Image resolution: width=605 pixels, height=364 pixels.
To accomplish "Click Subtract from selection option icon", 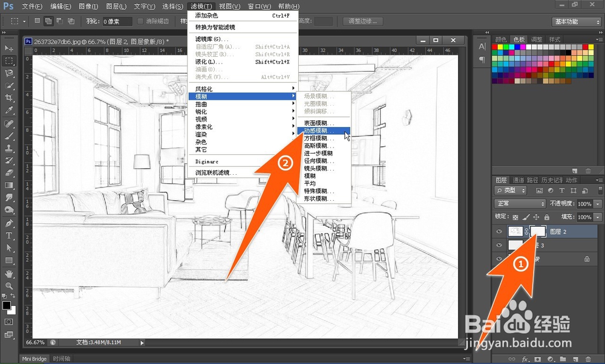I will coord(59,21).
